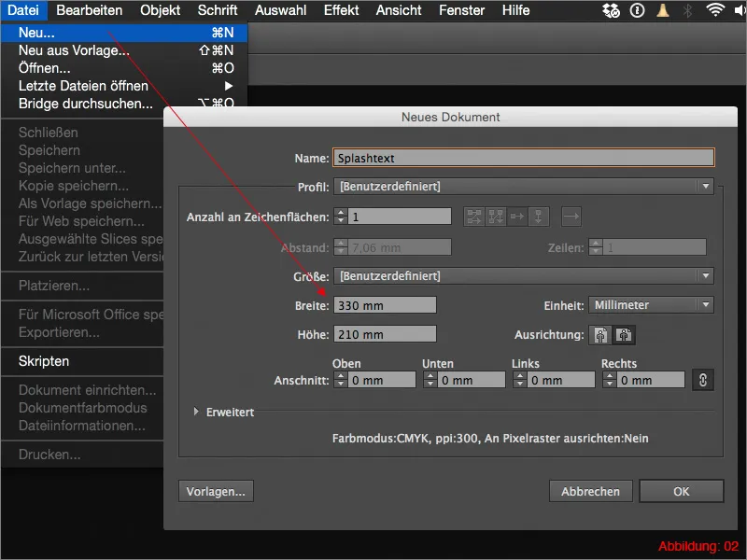Choose grid by column artboard layout icon
747x560 pixels.
tap(496, 217)
